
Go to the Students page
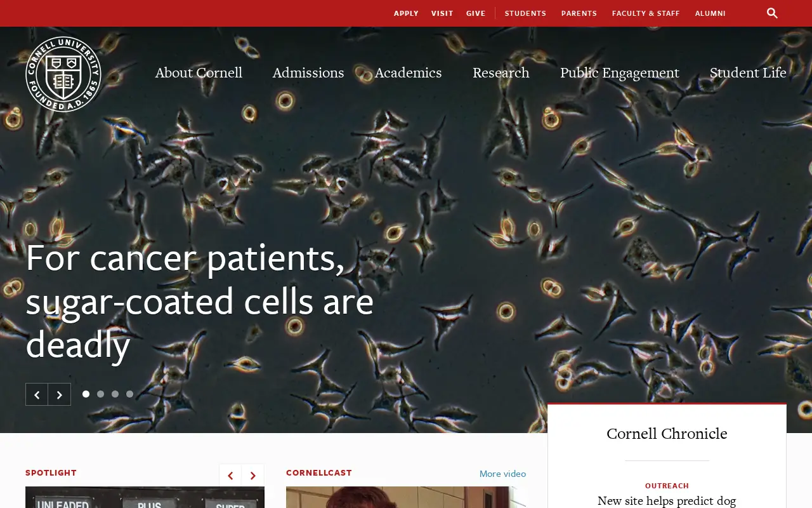coord(525,13)
